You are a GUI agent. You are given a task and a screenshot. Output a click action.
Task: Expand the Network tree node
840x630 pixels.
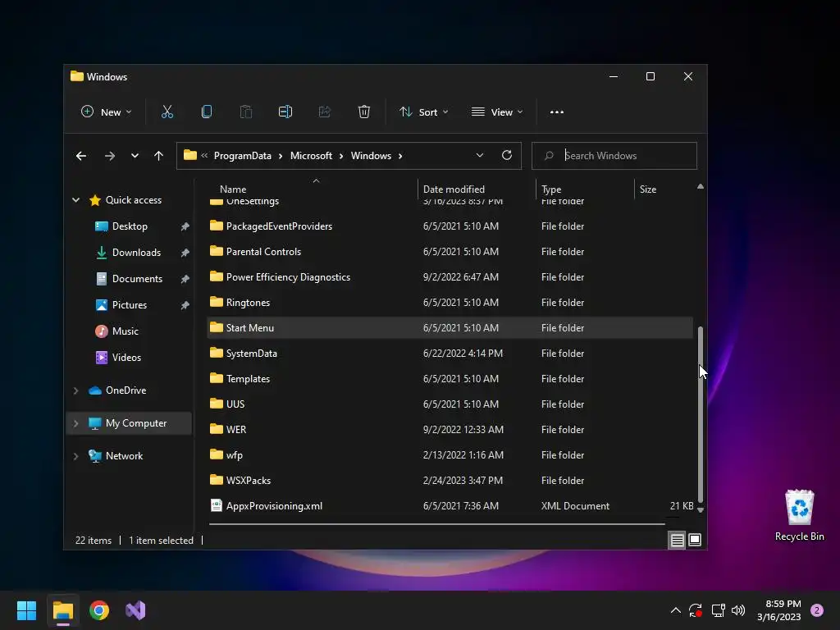click(x=76, y=456)
